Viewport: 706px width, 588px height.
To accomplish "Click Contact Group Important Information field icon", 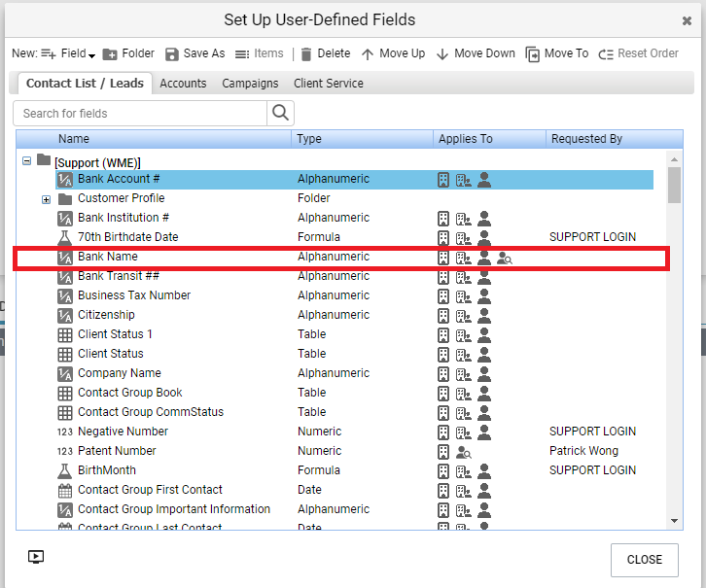I will coord(65,510).
